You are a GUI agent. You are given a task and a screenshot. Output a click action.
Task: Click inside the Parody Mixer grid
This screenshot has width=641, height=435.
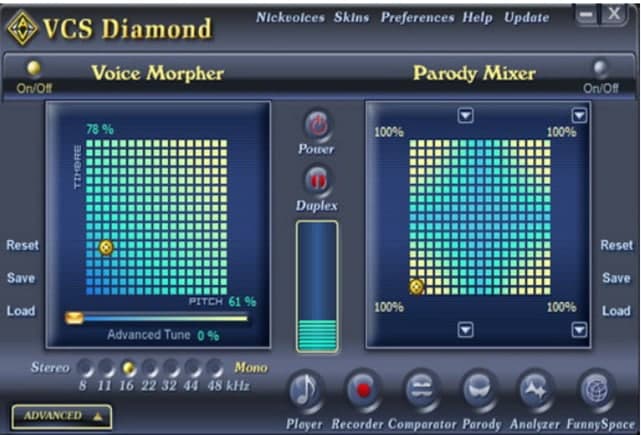480,217
